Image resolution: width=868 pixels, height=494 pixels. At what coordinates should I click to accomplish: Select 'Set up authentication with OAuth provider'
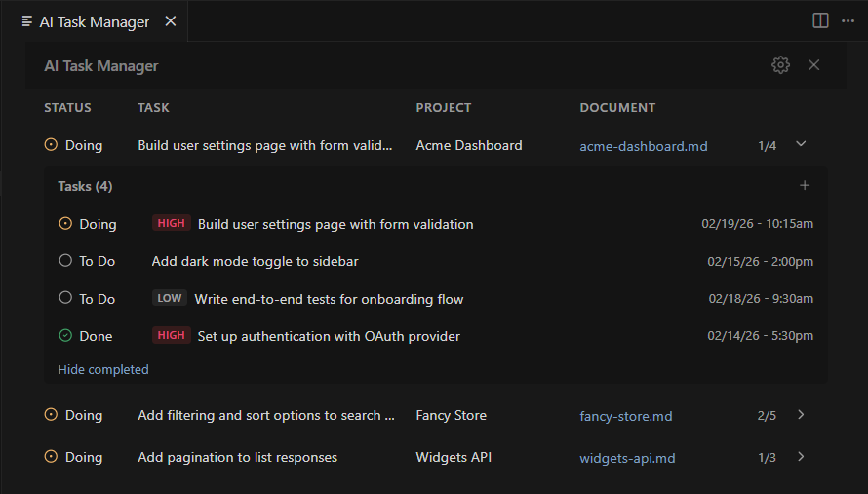329,336
